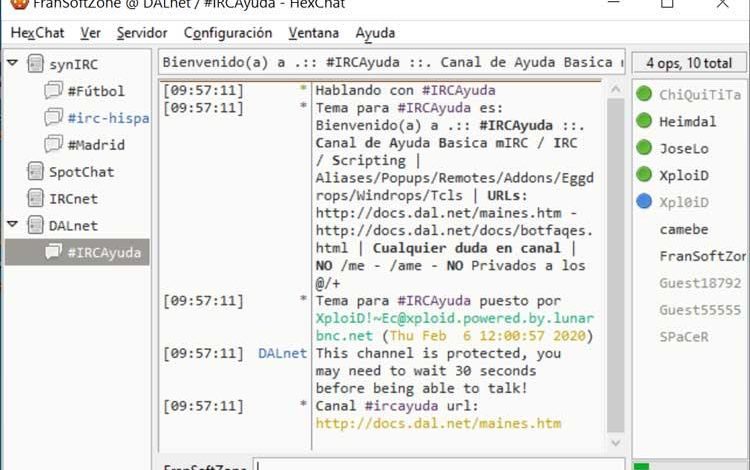Open the Ventana menu
Image resolution: width=750 pixels, height=470 pixels.
[x=314, y=33]
